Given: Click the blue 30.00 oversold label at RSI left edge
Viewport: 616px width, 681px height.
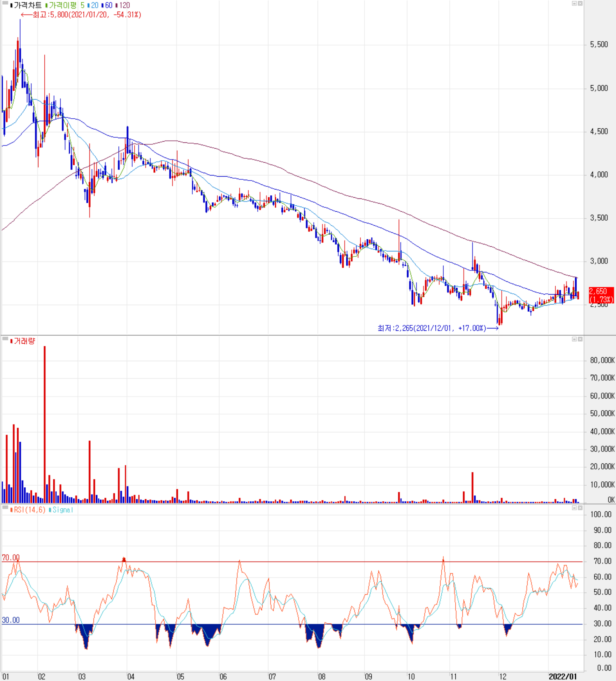Looking at the screenshot, I should coord(11,620).
